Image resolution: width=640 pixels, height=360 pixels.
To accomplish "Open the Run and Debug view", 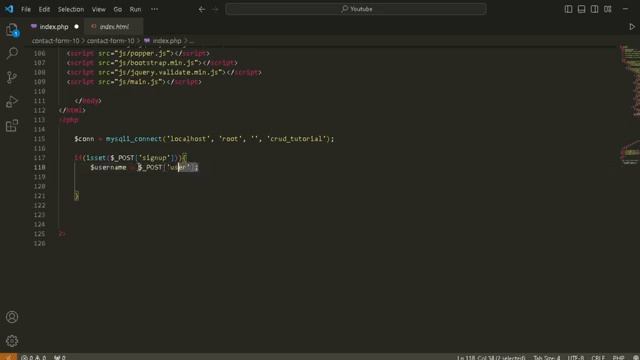I will tap(12, 101).
